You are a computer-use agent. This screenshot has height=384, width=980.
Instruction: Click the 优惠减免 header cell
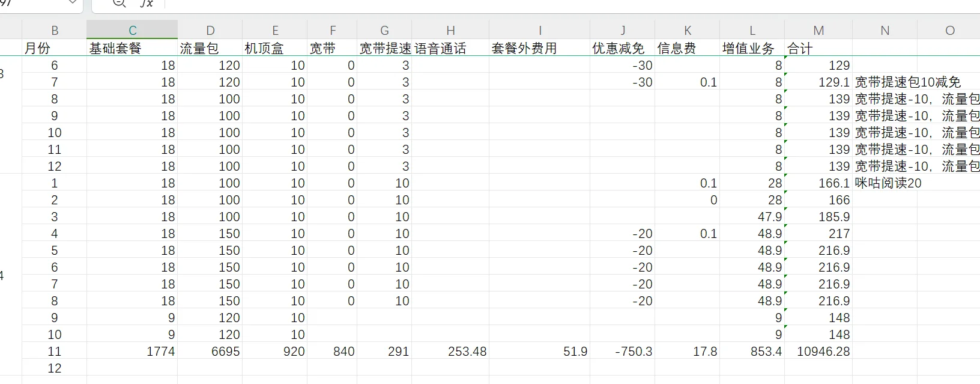coord(623,48)
